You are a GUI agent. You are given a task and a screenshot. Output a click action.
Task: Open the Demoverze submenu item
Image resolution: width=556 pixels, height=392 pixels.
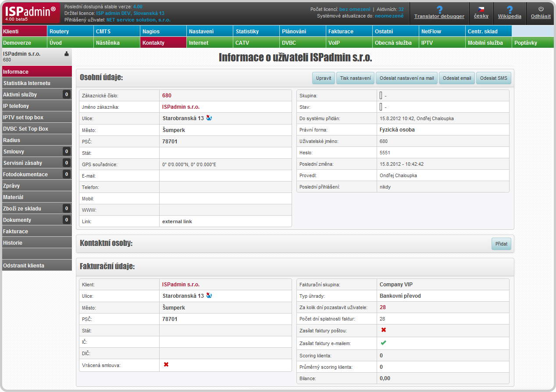(x=24, y=43)
